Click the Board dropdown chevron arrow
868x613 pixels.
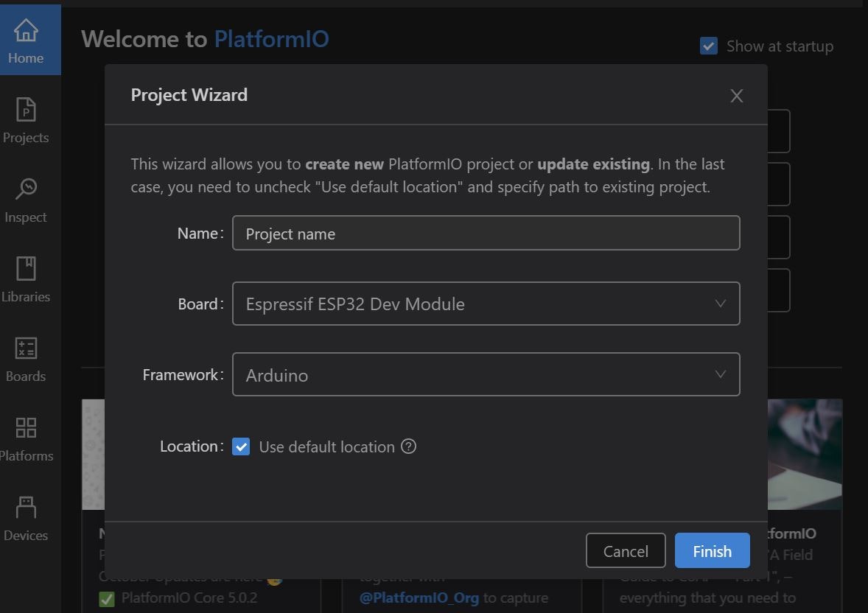click(x=721, y=304)
